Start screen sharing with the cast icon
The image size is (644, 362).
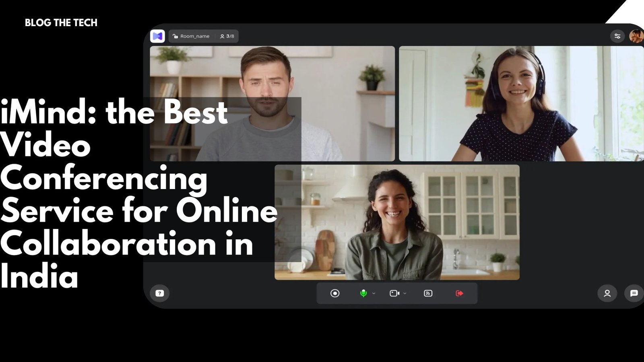click(428, 293)
